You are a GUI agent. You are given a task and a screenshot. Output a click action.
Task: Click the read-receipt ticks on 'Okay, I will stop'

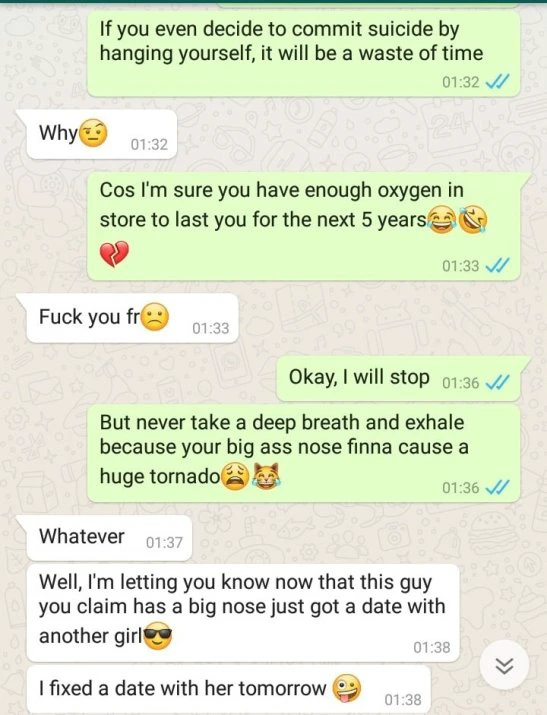[497, 383]
